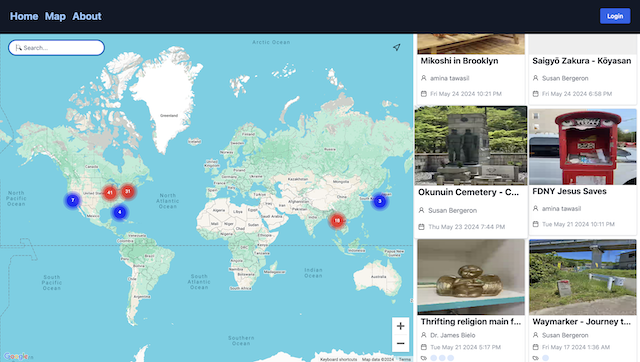Image resolution: width=640 pixels, height=362 pixels.
Task: Click the Google logo on the map
Action: coord(16,356)
